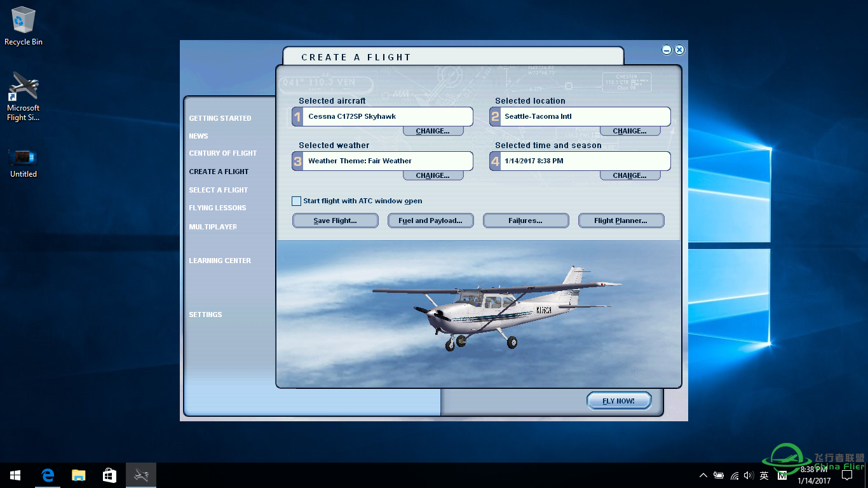
Task: Click the Selected aircraft heading
Action: pyautogui.click(x=332, y=101)
